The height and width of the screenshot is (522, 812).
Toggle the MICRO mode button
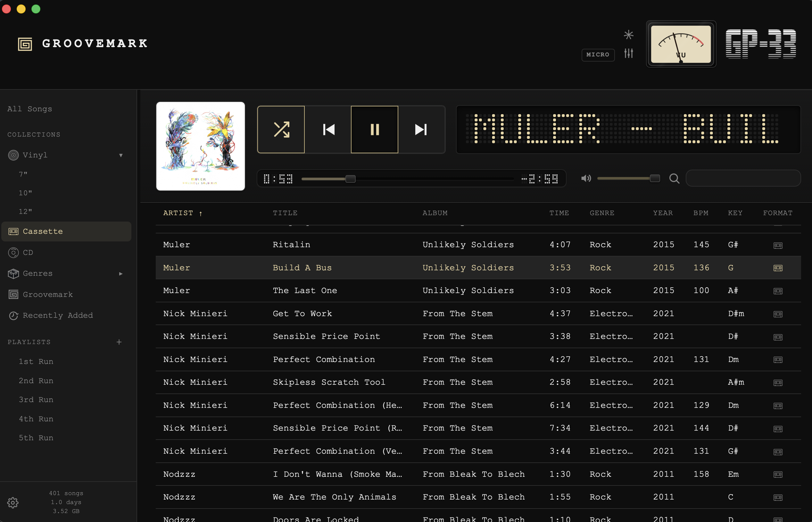598,55
